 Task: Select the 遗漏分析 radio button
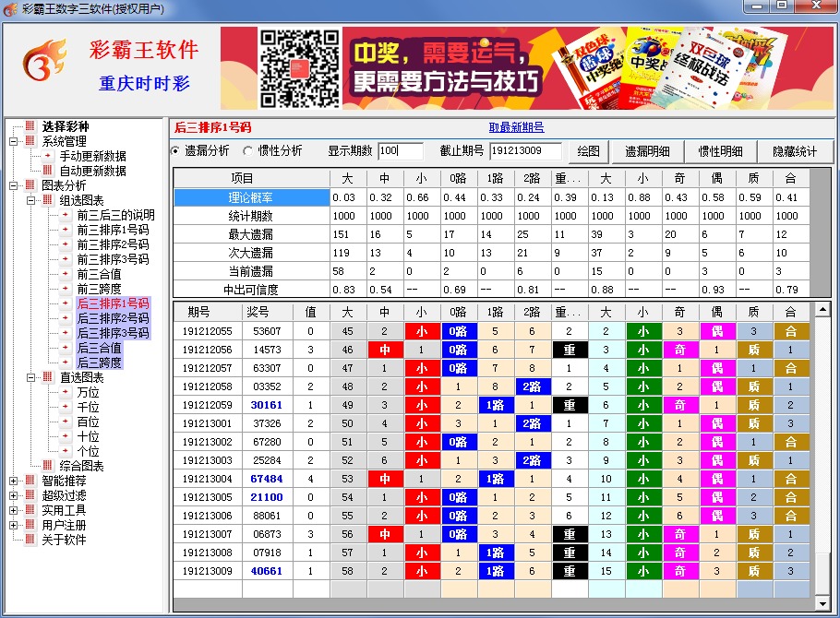click(x=176, y=151)
